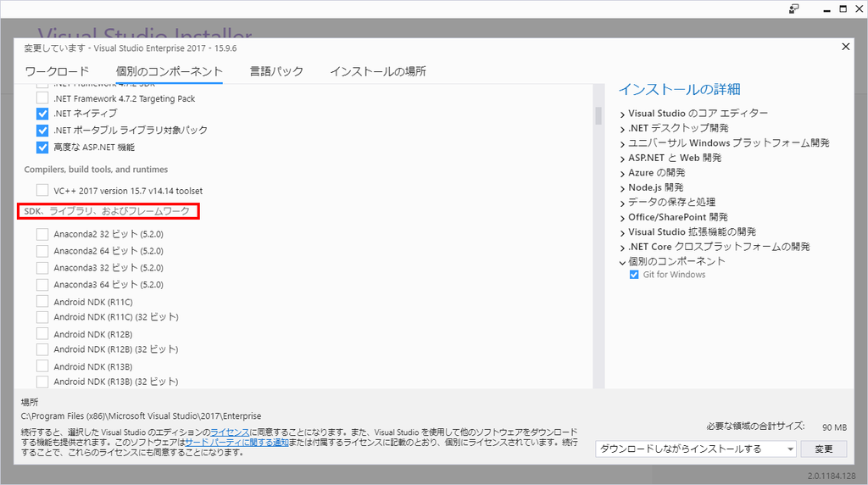Expand .NET Core クロスプラットフォームの開発
The height and width of the screenshot is (485, 868).
tap(623, 248)
